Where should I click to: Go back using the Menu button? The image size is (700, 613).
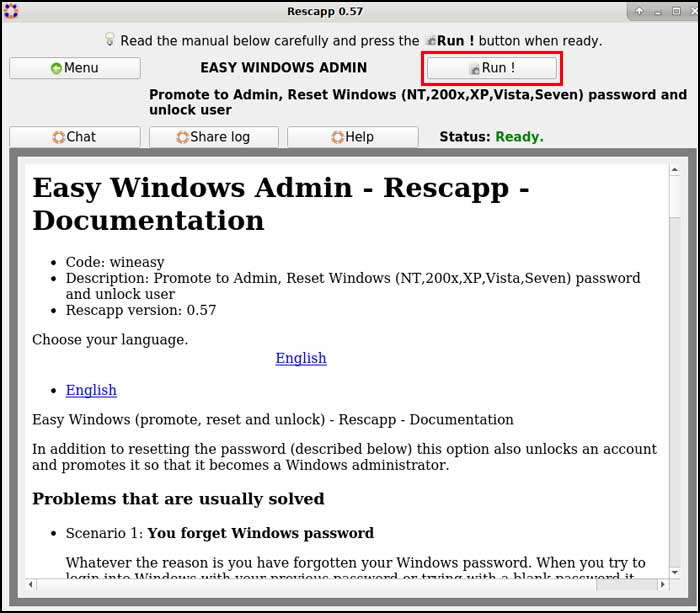coord(75,68)
